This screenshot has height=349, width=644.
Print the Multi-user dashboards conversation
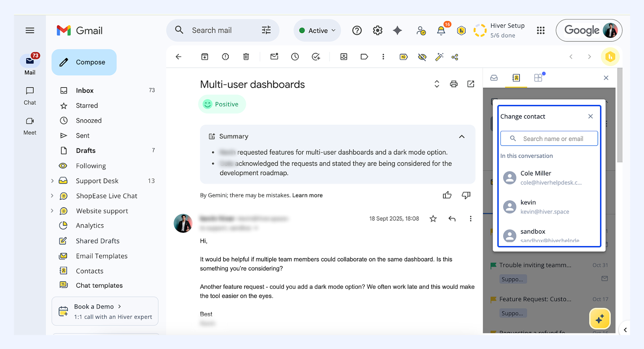(x=454, y=84)
